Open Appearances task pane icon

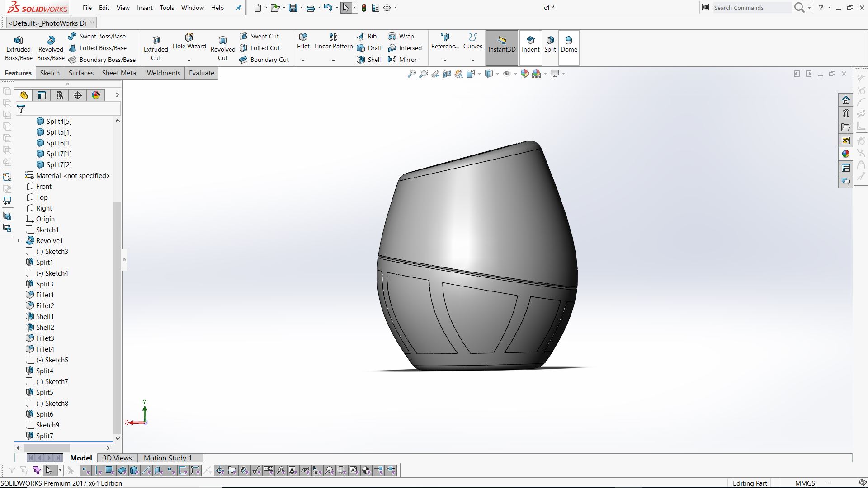[846, 154]
